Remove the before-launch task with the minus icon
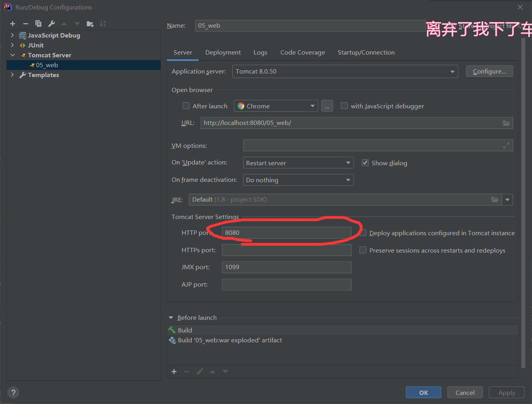The image size is (532, 404). pos(187,372)
